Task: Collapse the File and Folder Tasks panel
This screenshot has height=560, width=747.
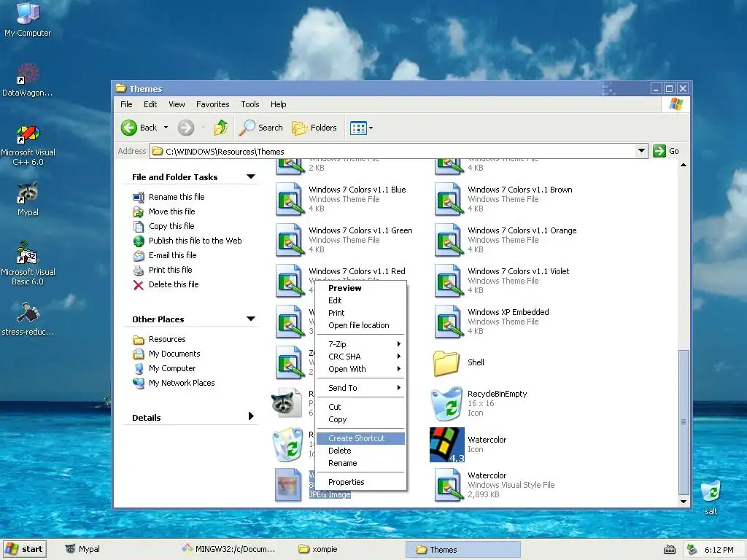Action: 251,176
